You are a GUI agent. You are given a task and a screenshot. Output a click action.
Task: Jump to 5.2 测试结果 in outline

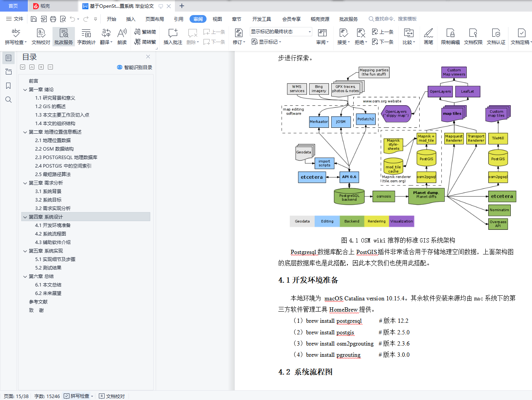point(48,268)
